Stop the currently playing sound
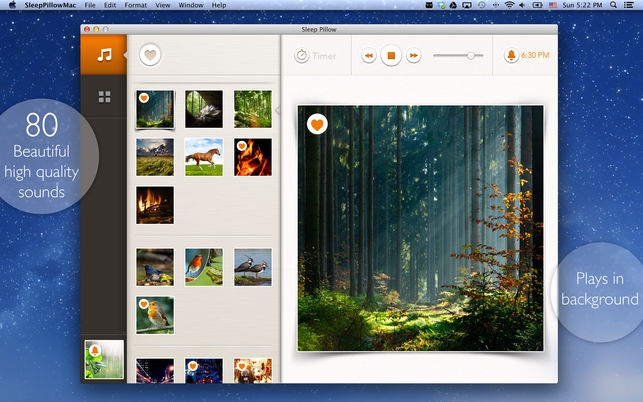The height and width of the screenshot is (402, 643). (391, 55)
